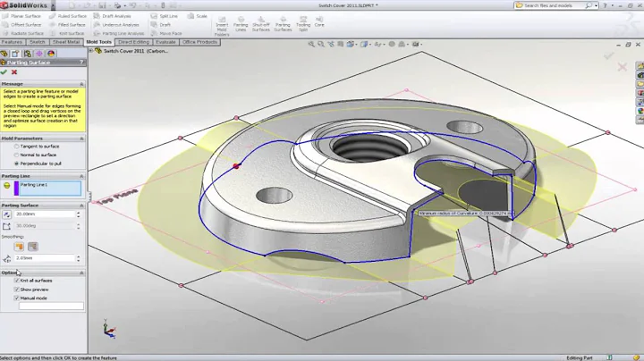Collapse the Parting Surface section
Viewport: 644px width, 361px height.
tap(81, 206)
